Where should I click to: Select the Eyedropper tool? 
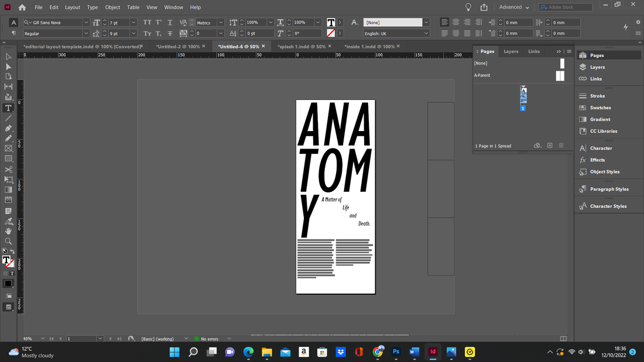point(8,222)
